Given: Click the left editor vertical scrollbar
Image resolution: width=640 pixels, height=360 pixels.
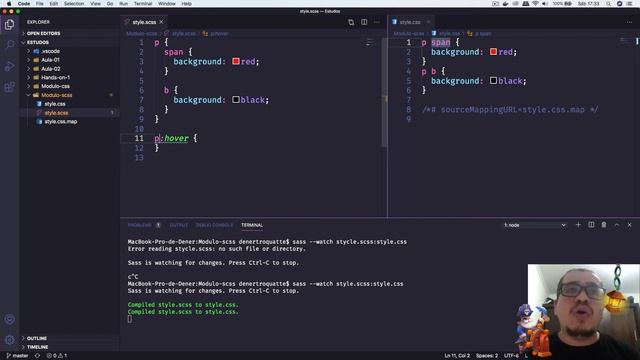Looking at the screenshot, I should tap(384, 93).
